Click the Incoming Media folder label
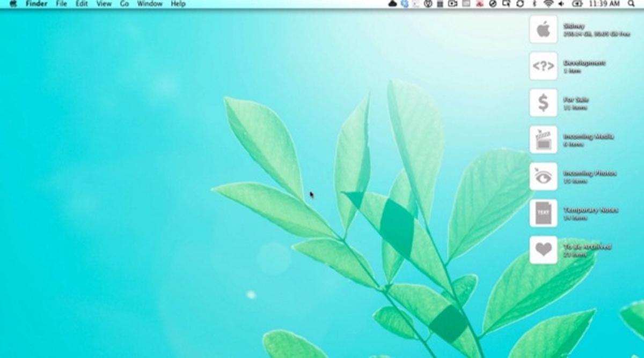644x358 pixels. pos(588,137)
